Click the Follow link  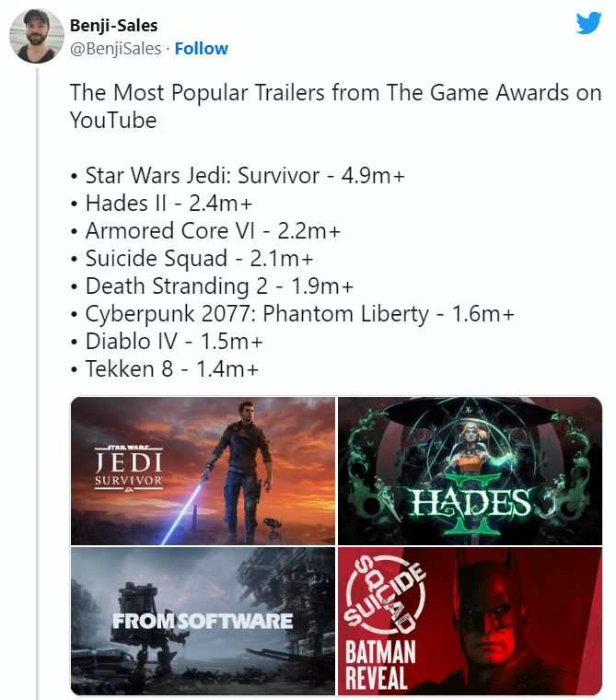[201, 49]
